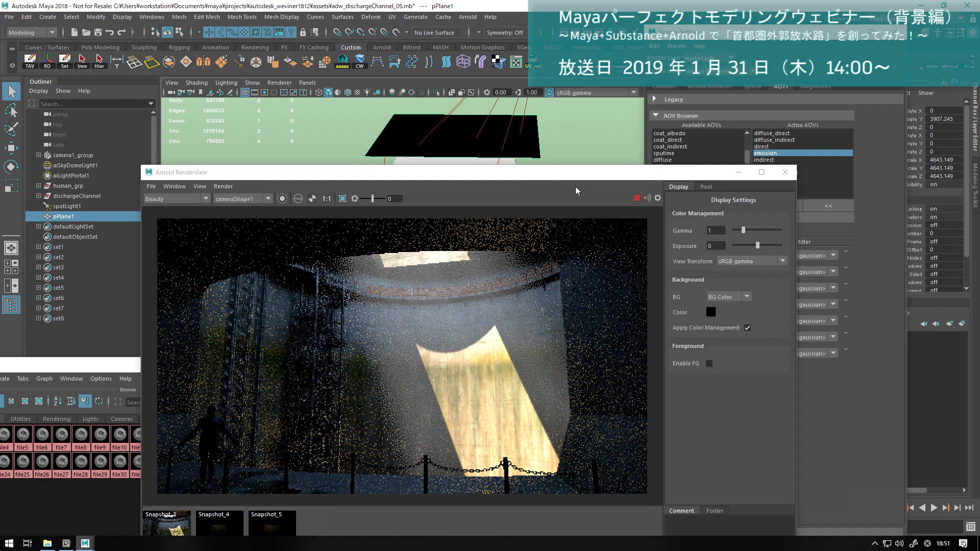Open the viewport sRGB gamma dropdown
The width and height of the screenshot is (980, 551).
point(596,92)
